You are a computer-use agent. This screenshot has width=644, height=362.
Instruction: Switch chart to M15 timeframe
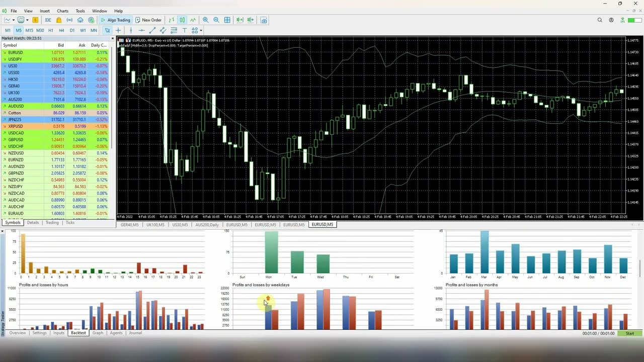point(29,31)
